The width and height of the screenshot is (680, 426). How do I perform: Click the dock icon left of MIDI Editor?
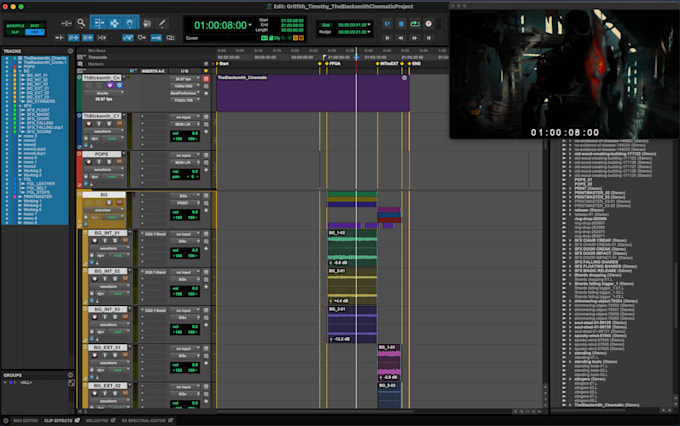[6, 420]
